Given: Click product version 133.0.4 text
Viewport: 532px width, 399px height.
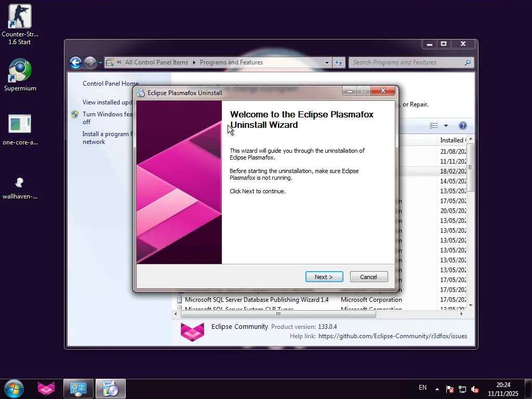Looking at the screenshot, I should click(327, 327).
